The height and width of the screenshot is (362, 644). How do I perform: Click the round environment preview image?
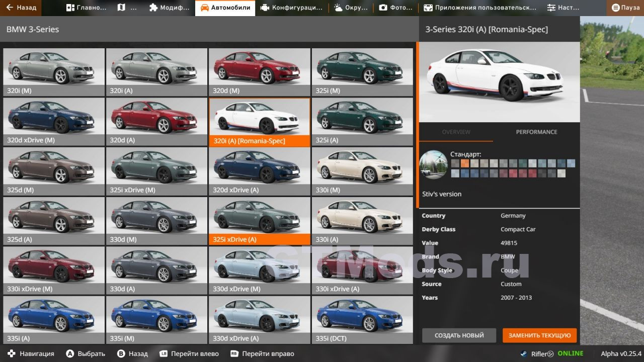433,164
